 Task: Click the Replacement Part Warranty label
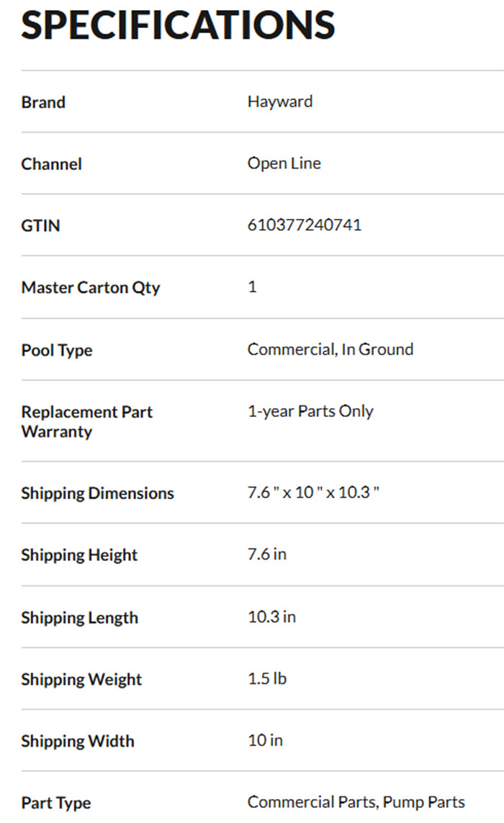(x=87, y=422)
